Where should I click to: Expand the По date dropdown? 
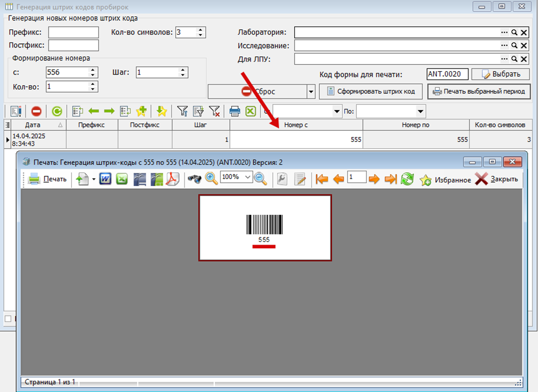[420, 111]
